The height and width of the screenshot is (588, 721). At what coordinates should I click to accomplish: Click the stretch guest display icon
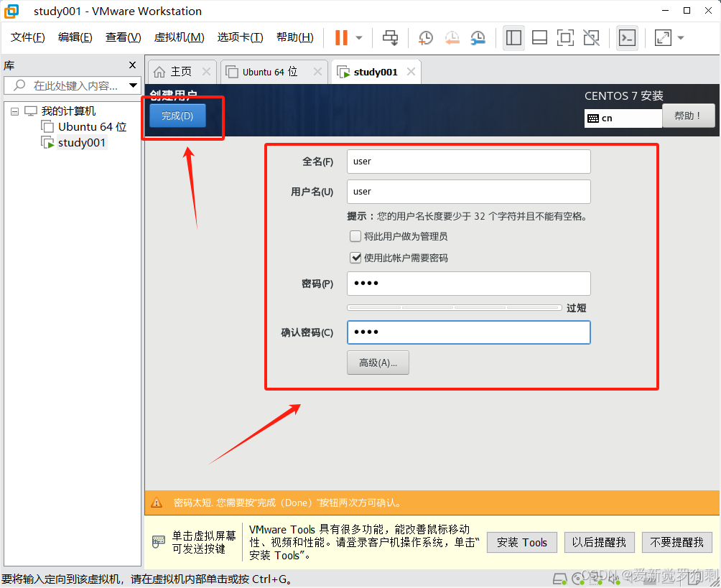tap(663, 38)
